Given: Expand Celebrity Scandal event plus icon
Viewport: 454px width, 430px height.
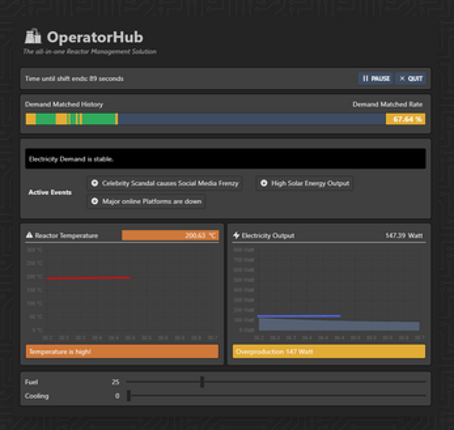Looking at the screenshot, I should point(95,183).
